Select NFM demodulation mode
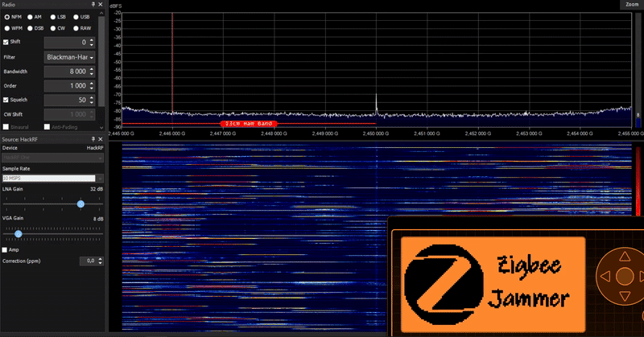The width and height of the screenshot is (644, 337). pos(7,17)
